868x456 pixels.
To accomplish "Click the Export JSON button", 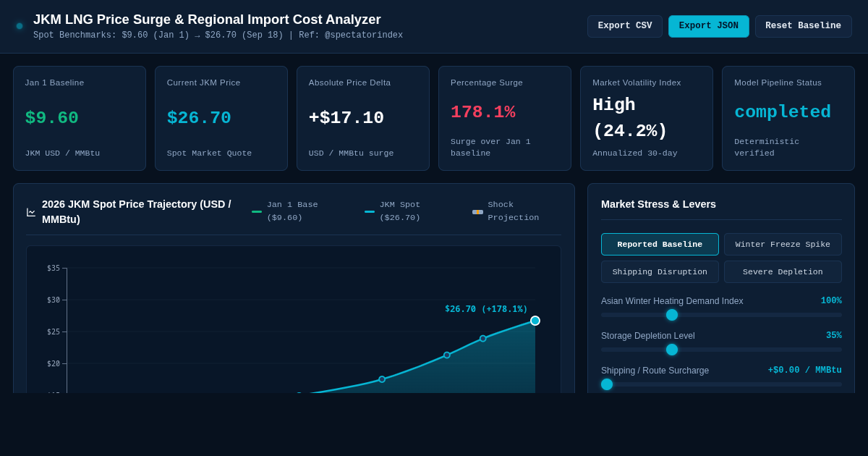I will coord(709,26).
